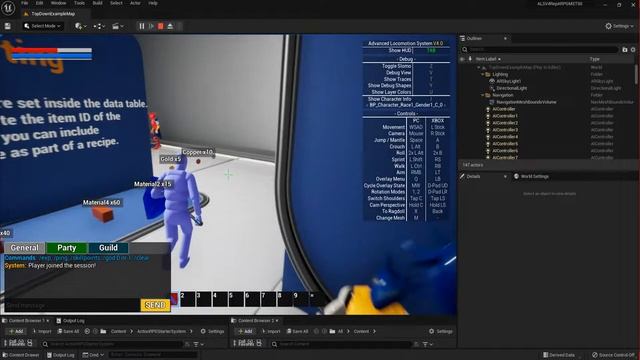Open the Select menu

(116, 3)
